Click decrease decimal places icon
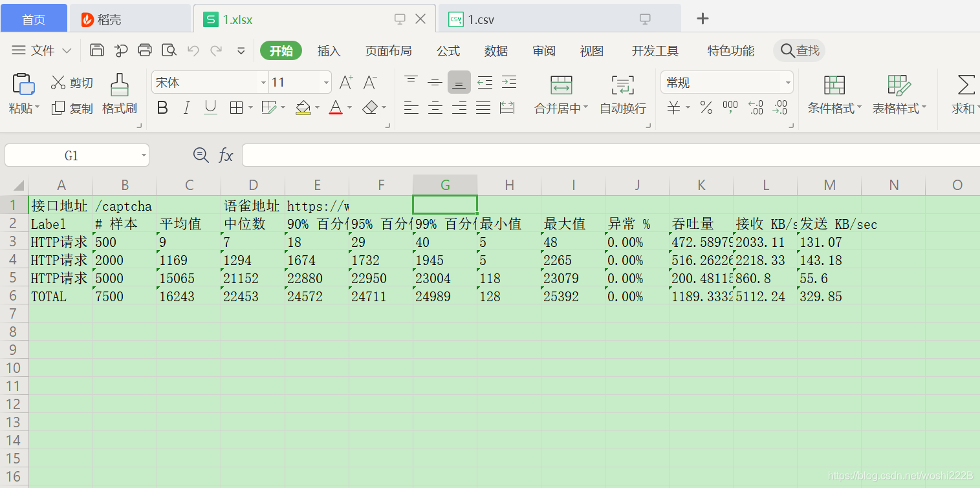Screen dimensions: 980x488 click(780, 108)
